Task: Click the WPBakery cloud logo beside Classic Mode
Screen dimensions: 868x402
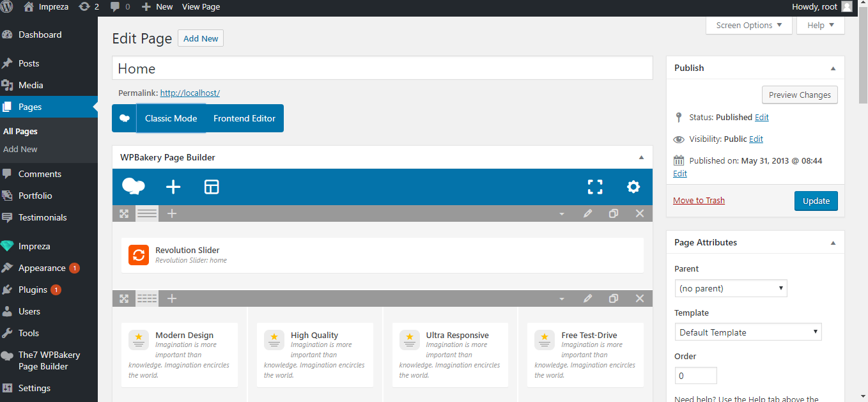Action: point(125,118)
